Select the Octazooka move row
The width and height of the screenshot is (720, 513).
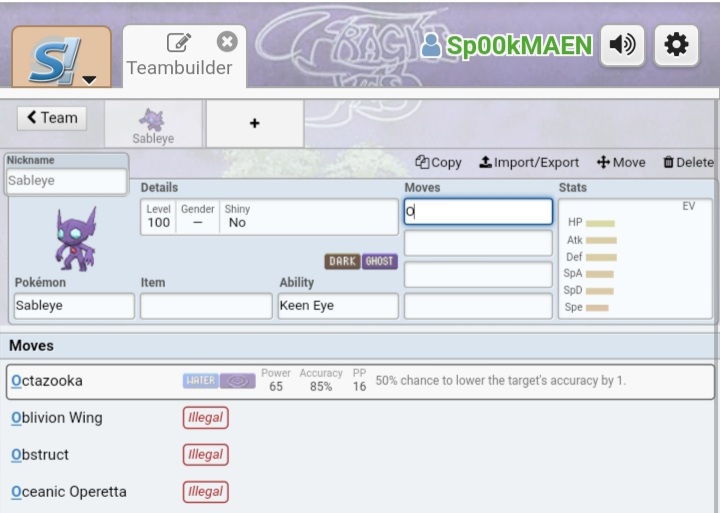360,381
